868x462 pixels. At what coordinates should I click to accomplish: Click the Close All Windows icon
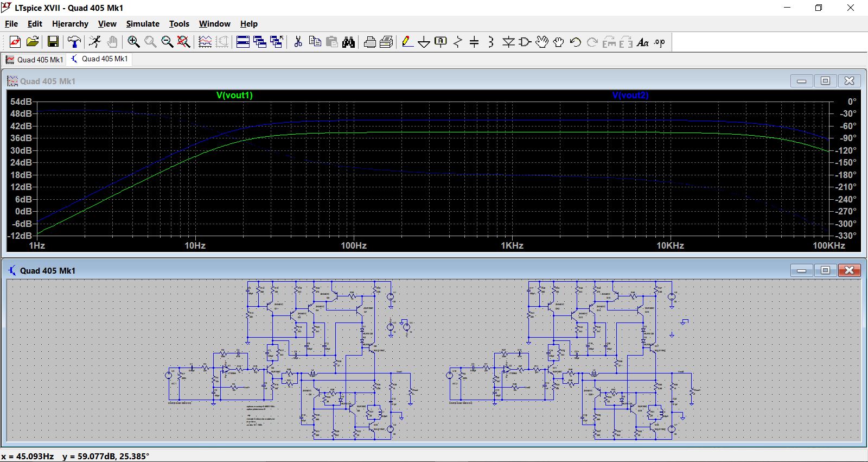[x=277, y=42]
